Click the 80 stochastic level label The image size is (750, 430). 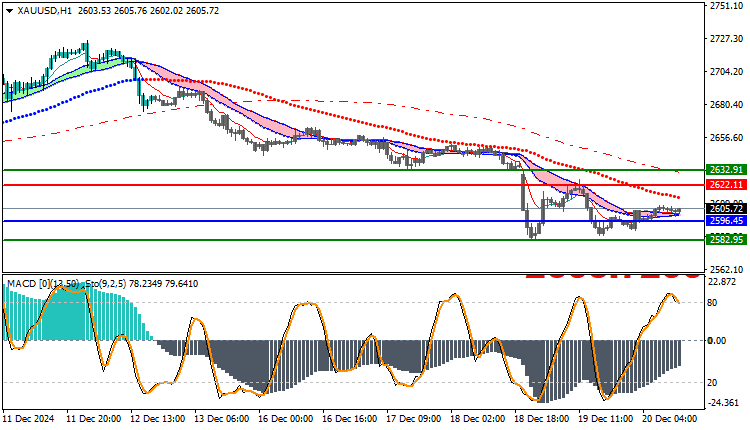(712, 303)
